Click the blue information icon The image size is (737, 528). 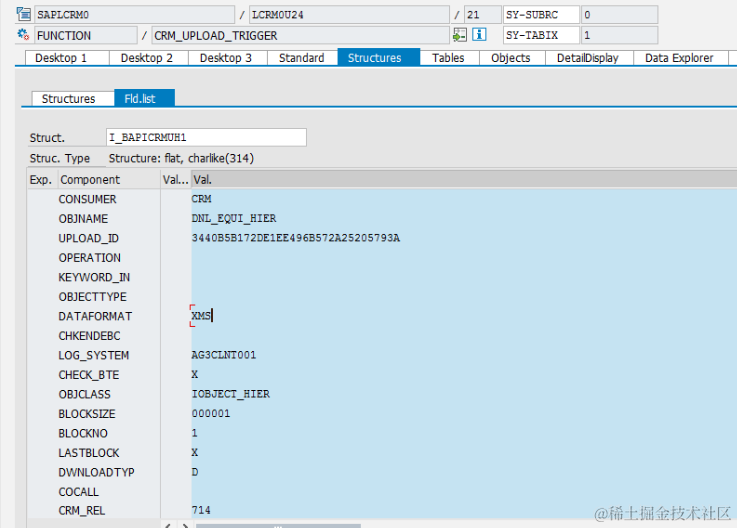click(479, 35)
